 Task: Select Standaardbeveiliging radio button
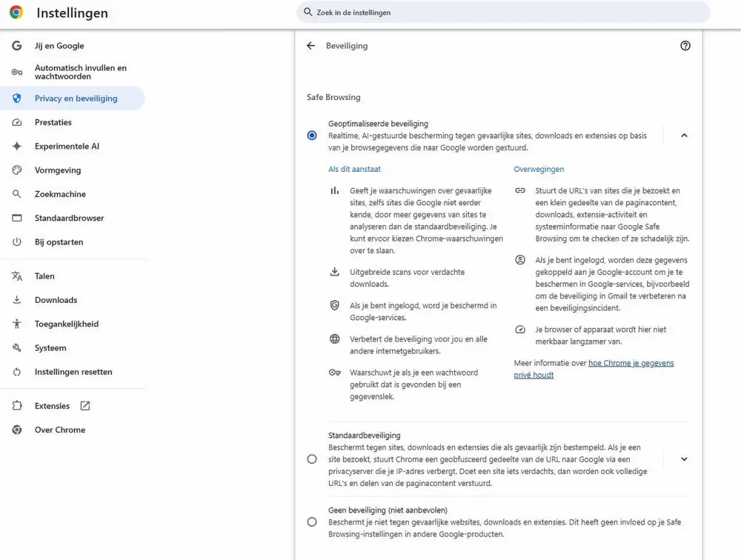tap(312, 459)
